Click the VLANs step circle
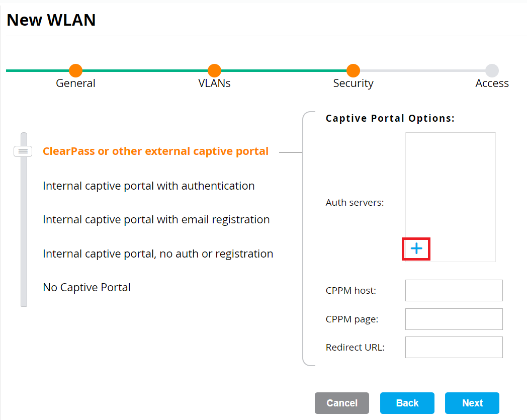The image size is (527, 420). (x=214, y=71)
